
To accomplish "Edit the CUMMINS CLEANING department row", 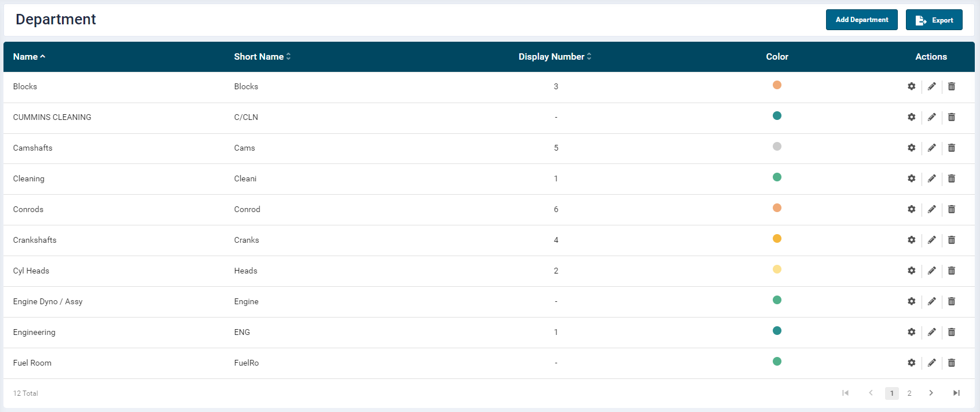I will (x=931, y=117).
